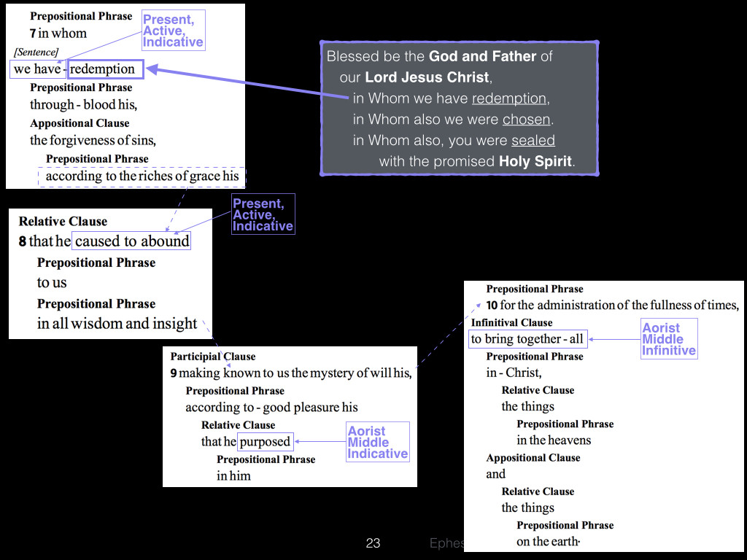Click "Prepositional Phrase" heading above "in - Christ"
The width and height of the screenshot is (747, 560).
tap(535, 356)
